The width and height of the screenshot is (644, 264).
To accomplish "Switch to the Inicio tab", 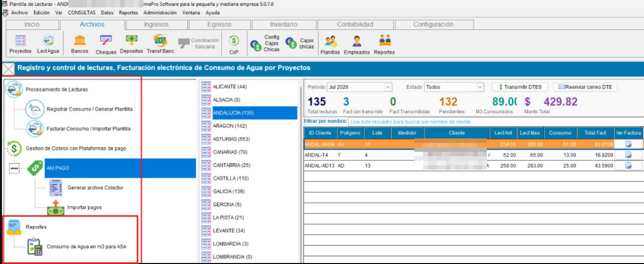I will 32,24.
